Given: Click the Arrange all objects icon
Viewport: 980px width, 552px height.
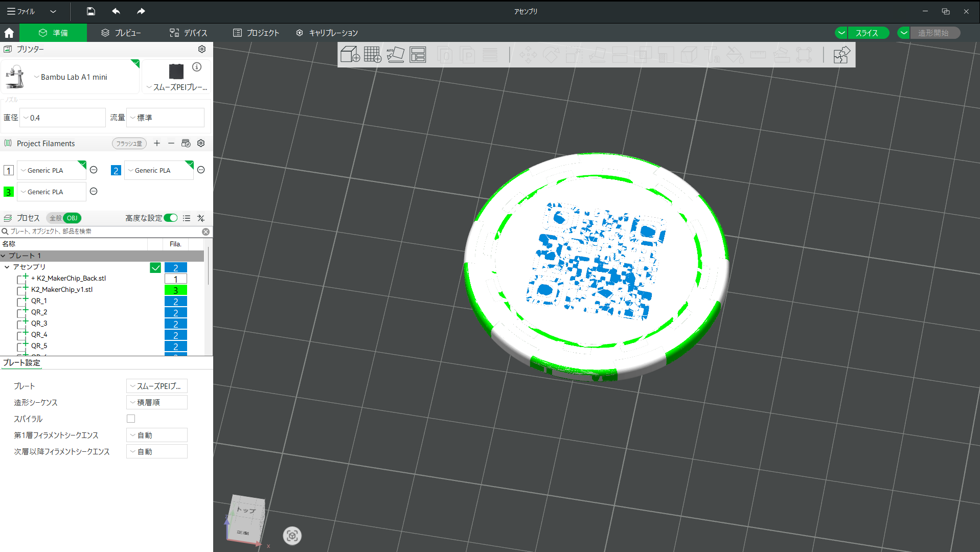Looking at the screenshot, I should click(x=418, y=55).
